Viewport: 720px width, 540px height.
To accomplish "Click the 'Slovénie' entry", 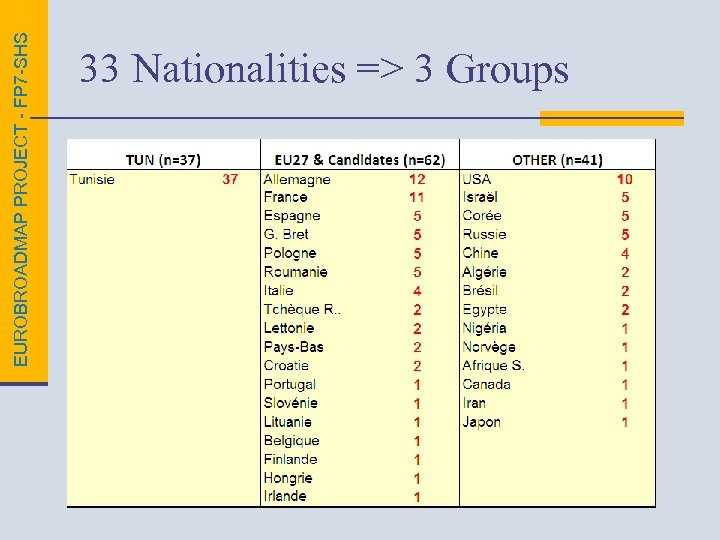I will coord(290,403).
